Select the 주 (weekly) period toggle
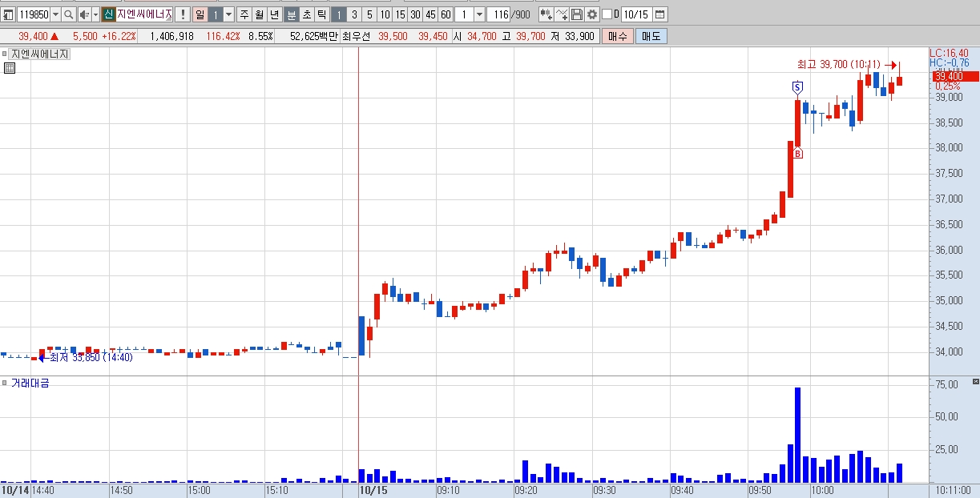 [244, 14]
